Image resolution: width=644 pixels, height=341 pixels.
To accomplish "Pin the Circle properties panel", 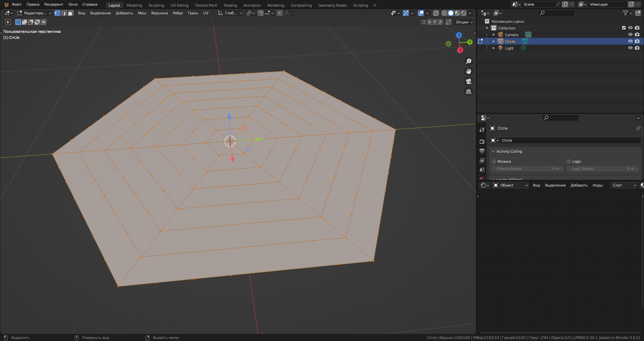I will 638,128.
